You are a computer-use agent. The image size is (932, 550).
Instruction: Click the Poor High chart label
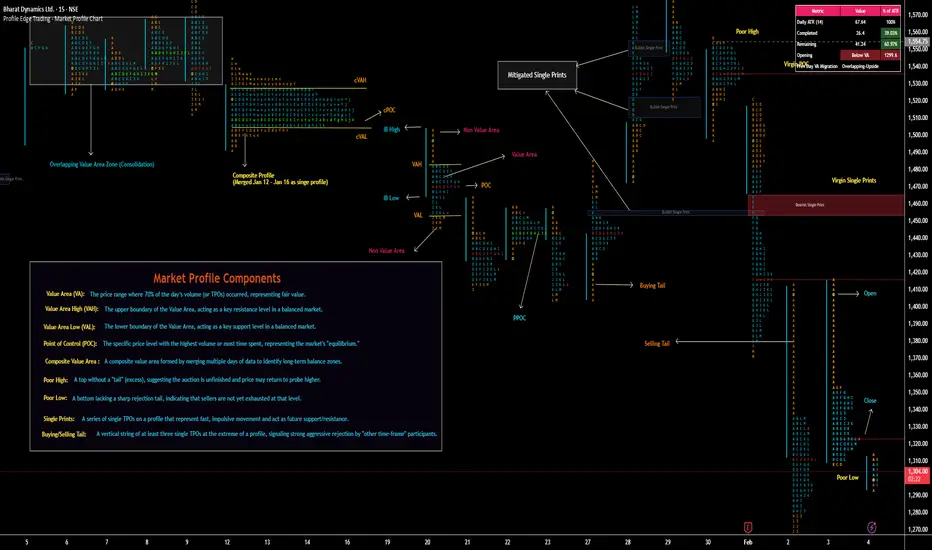(747, 32)
